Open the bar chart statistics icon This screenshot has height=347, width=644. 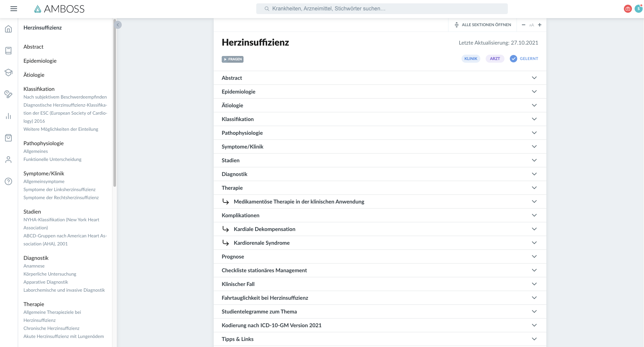(x=8, y=116)
